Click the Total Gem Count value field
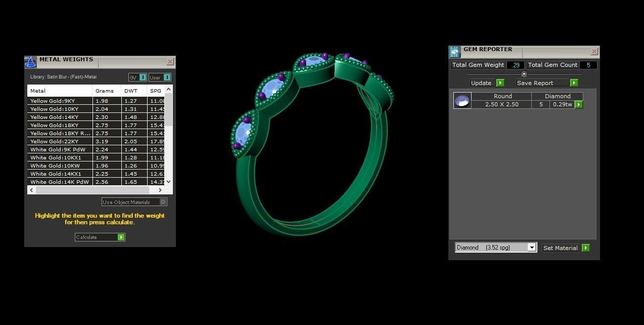Viewport: 644px width, 325px height. (588, 65)
